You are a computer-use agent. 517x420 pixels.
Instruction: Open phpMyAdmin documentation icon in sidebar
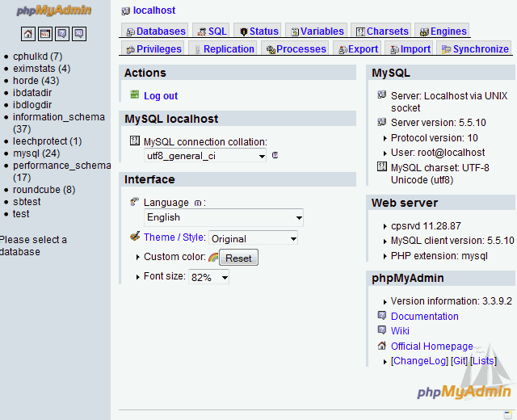(62, 34)
